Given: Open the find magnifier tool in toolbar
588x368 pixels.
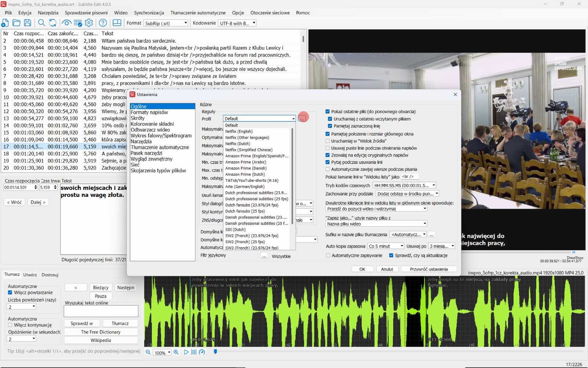Looking at the screenshot, I should tap(42, 23).
